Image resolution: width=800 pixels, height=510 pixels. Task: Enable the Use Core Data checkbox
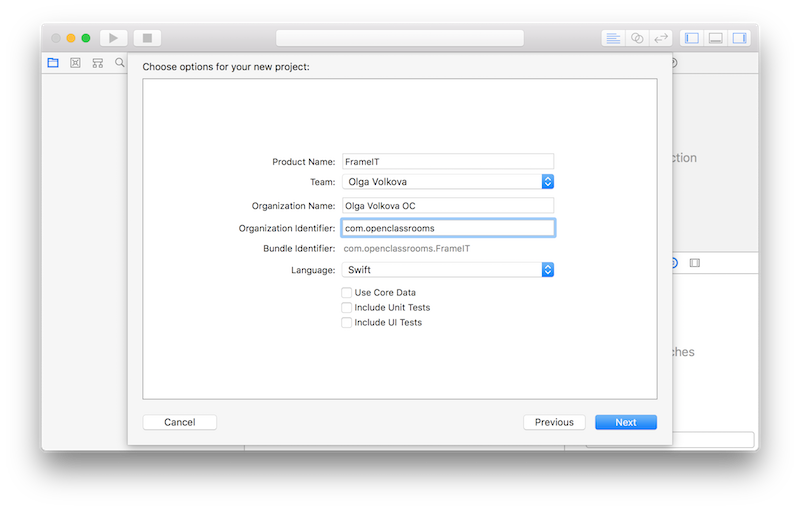click(x=346, y=292)
